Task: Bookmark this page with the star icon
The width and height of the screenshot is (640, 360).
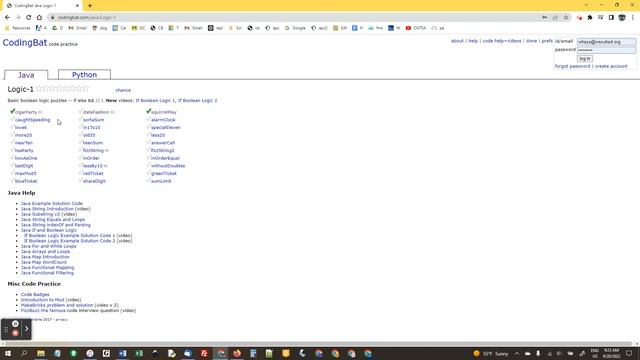Action: [x=566, y=18]
